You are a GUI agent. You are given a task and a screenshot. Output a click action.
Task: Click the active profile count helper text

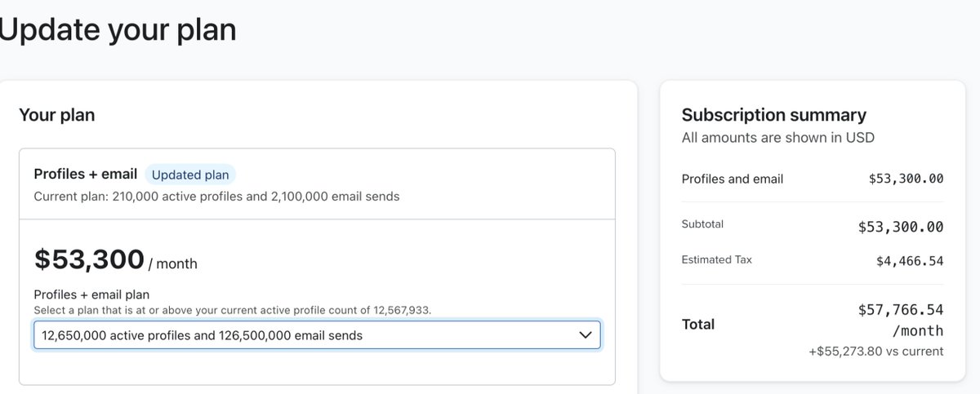coord(233,310)
